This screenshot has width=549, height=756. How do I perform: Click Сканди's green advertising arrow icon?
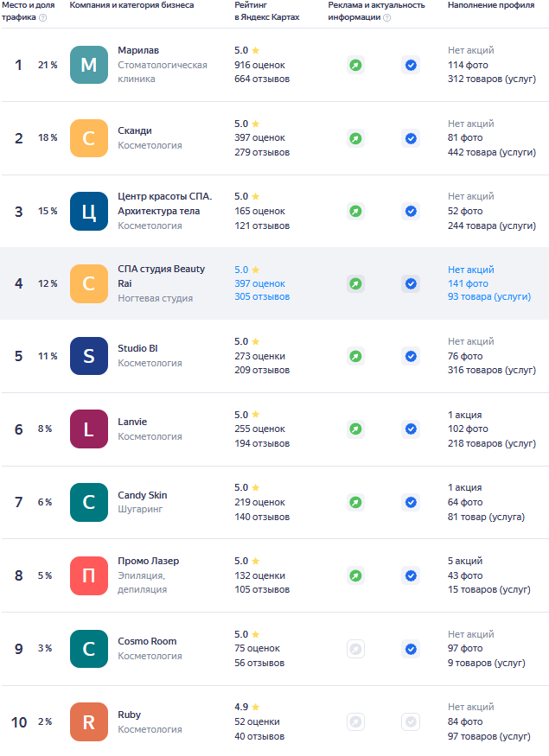tap(355, 138)
